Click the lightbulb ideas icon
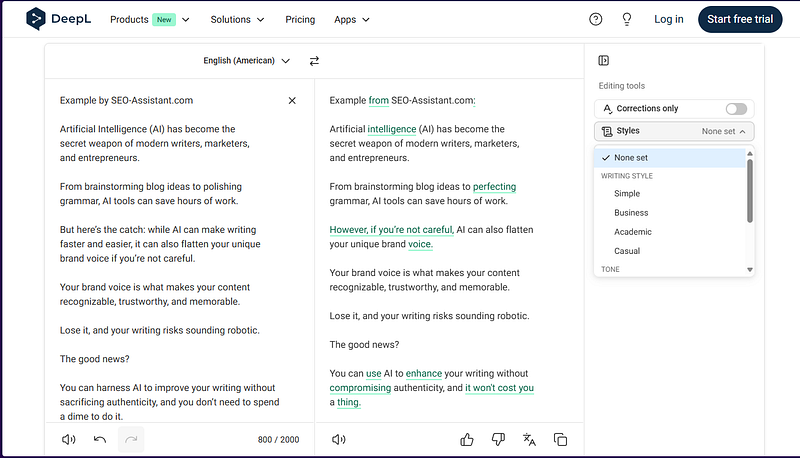Image resolution: width=800 pixels, height=458 pixels. pyautogui.click(x=627, y=19)
